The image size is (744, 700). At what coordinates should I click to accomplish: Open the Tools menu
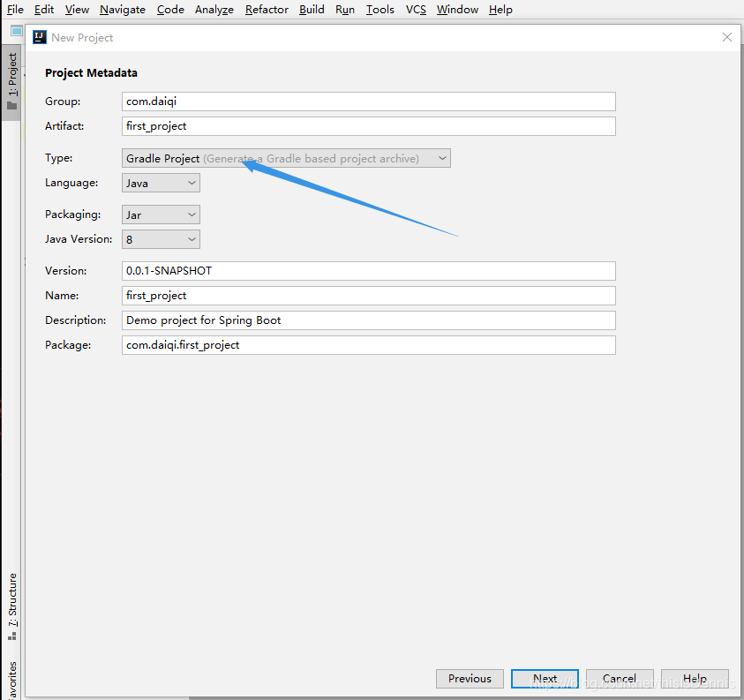pyautogui.click(x=380, y=10)
